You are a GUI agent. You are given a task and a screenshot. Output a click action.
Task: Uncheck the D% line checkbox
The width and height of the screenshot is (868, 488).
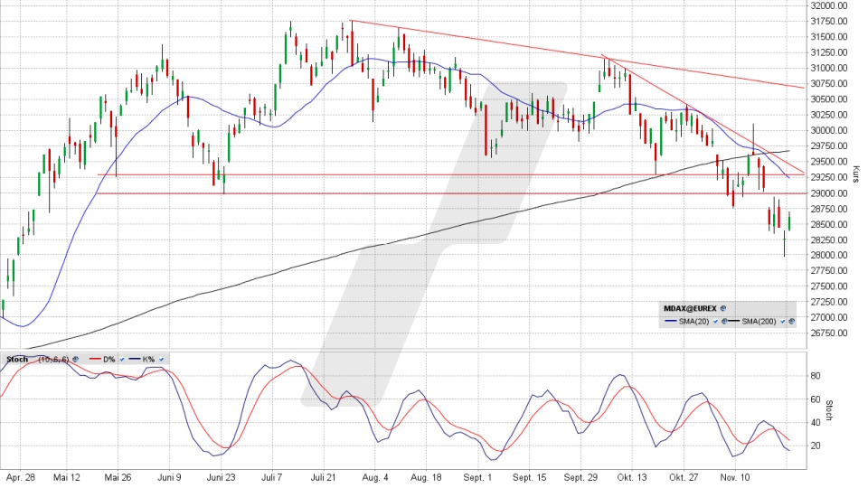(121, 359)
